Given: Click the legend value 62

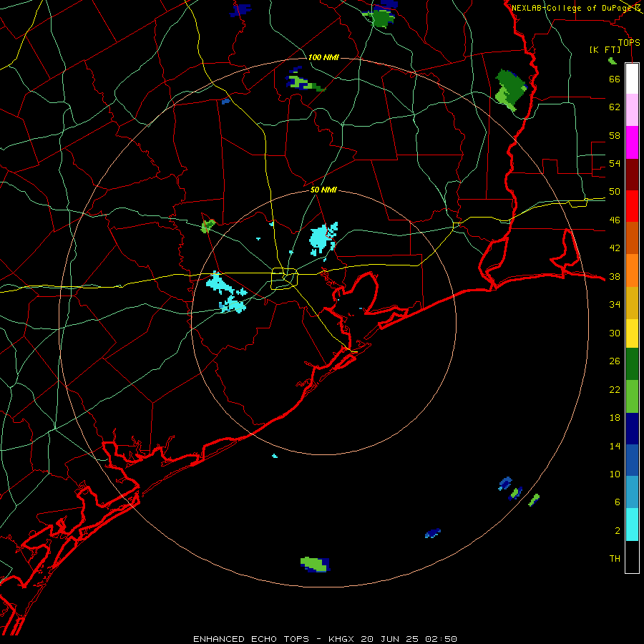Looking at the screenshot, I should pos(615,107).
